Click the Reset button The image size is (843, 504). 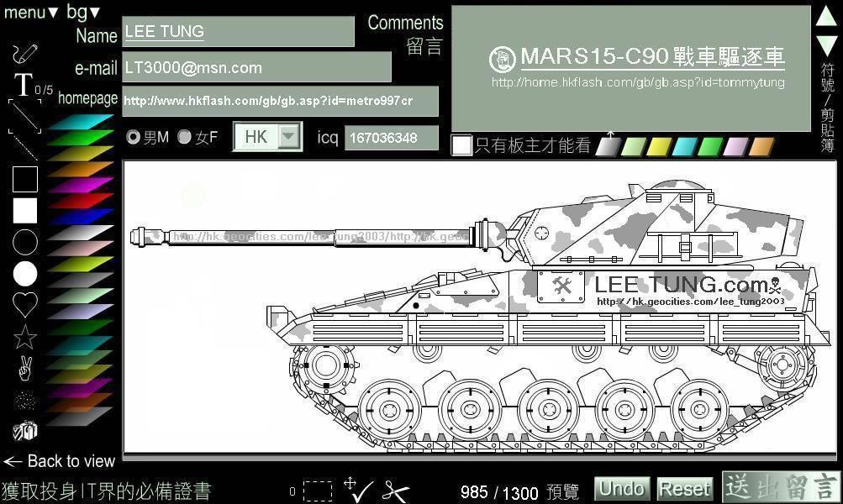pos(685,488)
